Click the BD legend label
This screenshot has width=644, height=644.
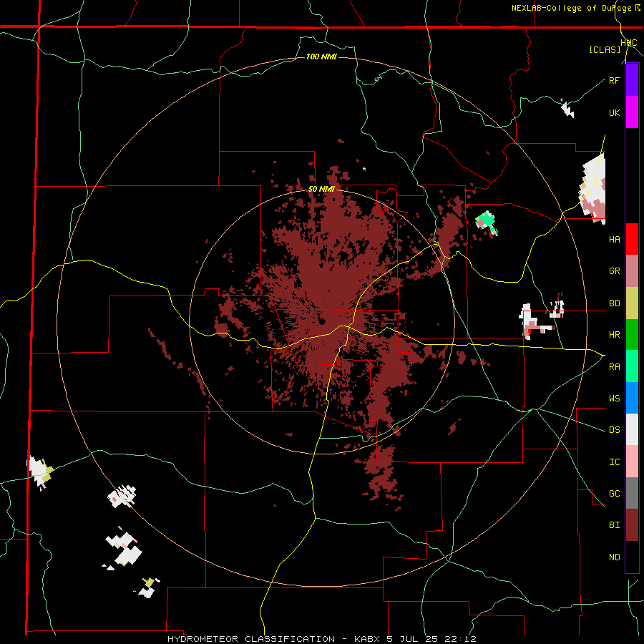coord(614,303)
